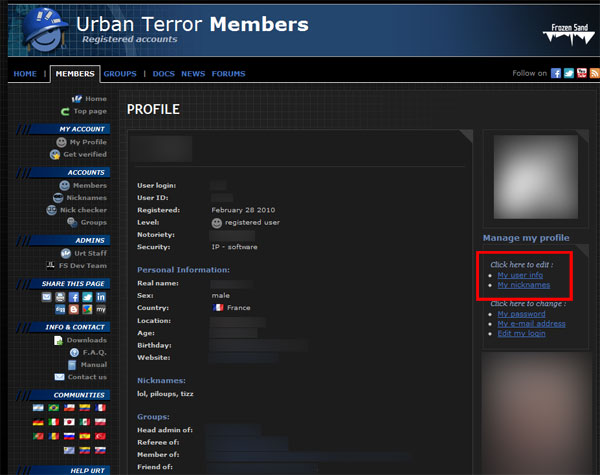600x475 pixels.
Task: Click Get verified sidebar link
Action: point(78,154)
